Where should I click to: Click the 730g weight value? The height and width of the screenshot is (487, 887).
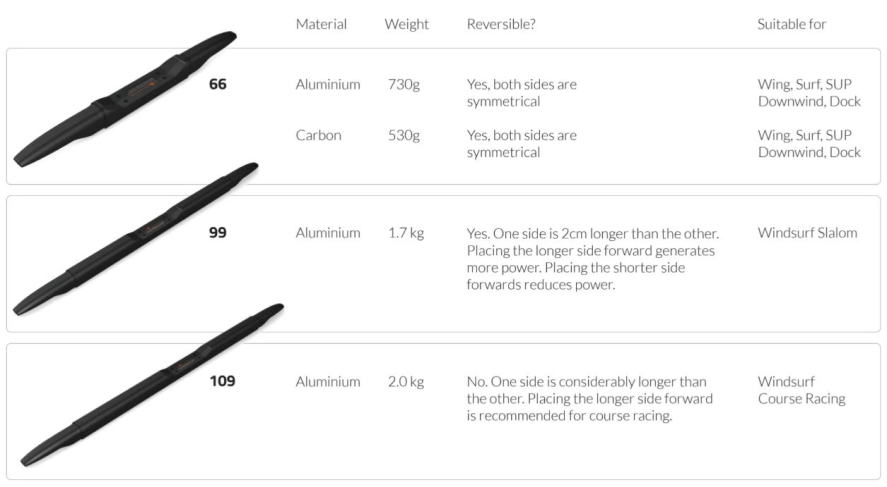pos(404,85)
